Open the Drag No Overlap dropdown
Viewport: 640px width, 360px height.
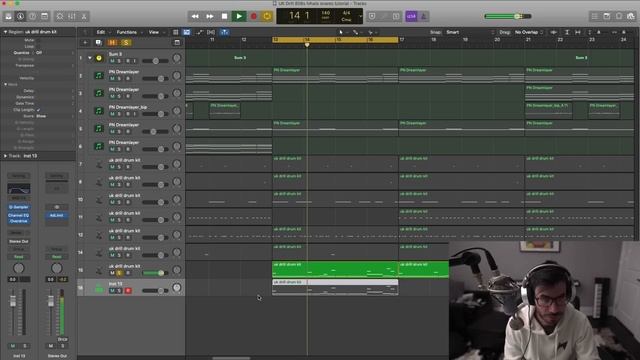pyautogui.click(x=529, y=32)
